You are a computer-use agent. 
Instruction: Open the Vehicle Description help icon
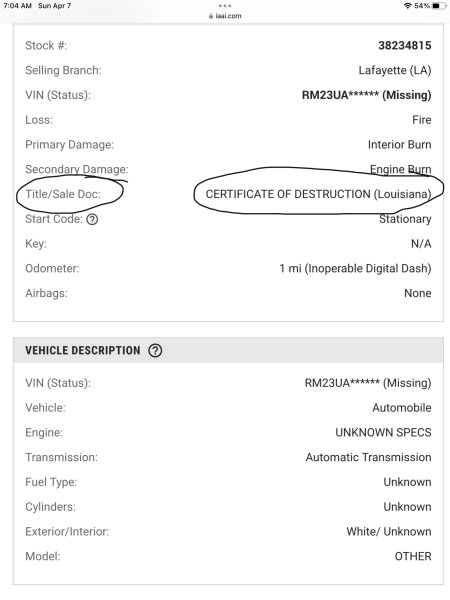[155, 351]
